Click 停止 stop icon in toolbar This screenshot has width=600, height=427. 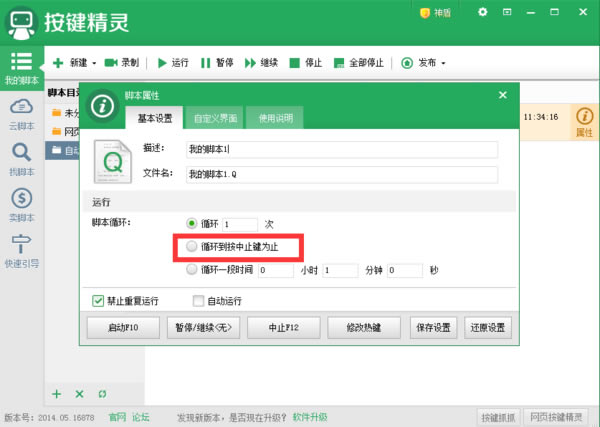295,62
